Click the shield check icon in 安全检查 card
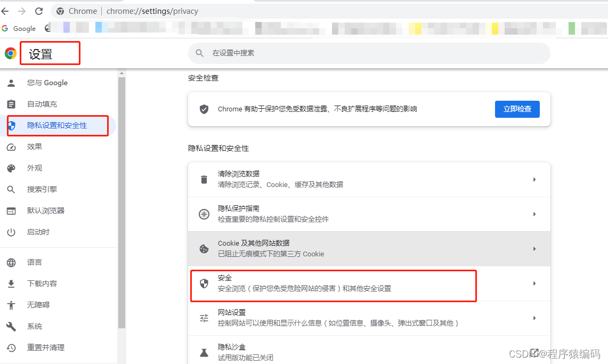The image size is (608, 364). pos(204,109)
